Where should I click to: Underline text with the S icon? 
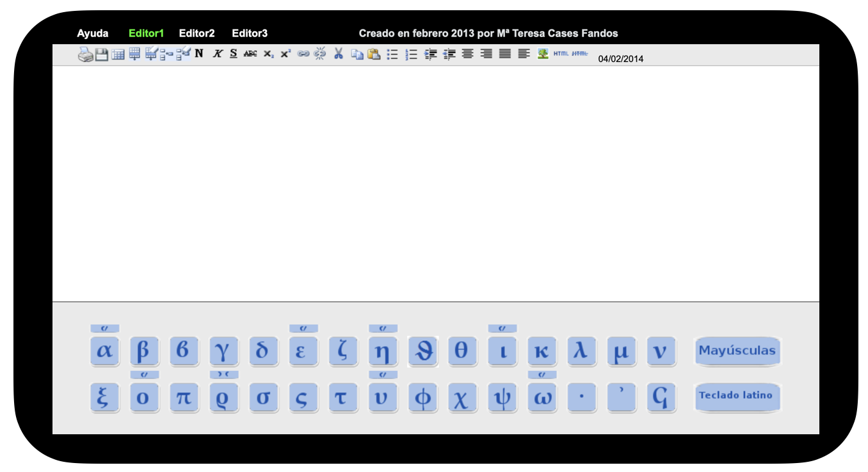coord(234,54)
